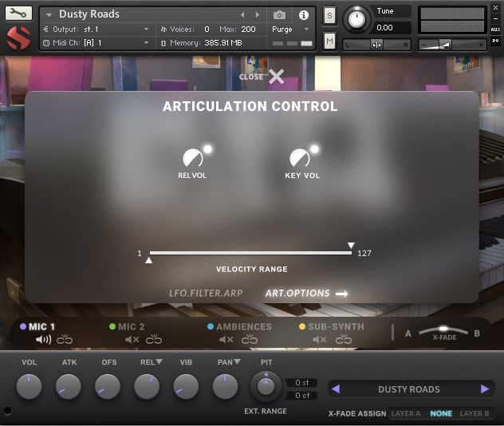504x426 pixels.
Task: Toggle the Solo S button
Action: point(329,15)
